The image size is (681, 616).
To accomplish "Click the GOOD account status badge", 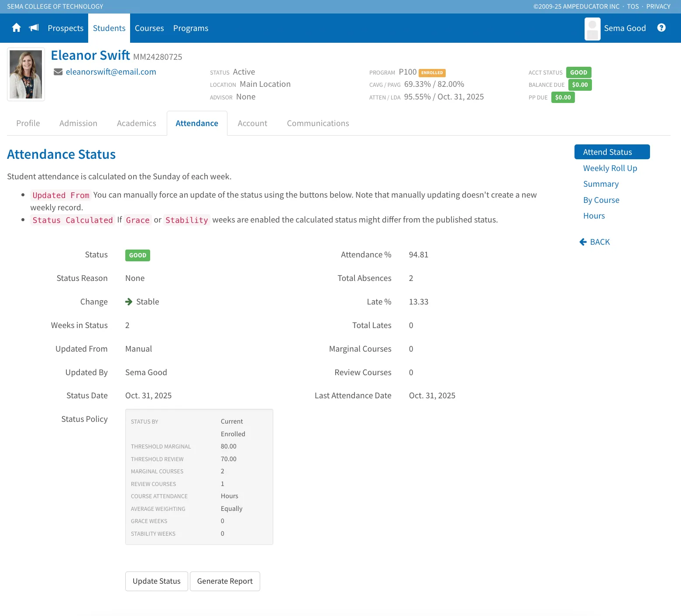I will [x=579, y=72].
